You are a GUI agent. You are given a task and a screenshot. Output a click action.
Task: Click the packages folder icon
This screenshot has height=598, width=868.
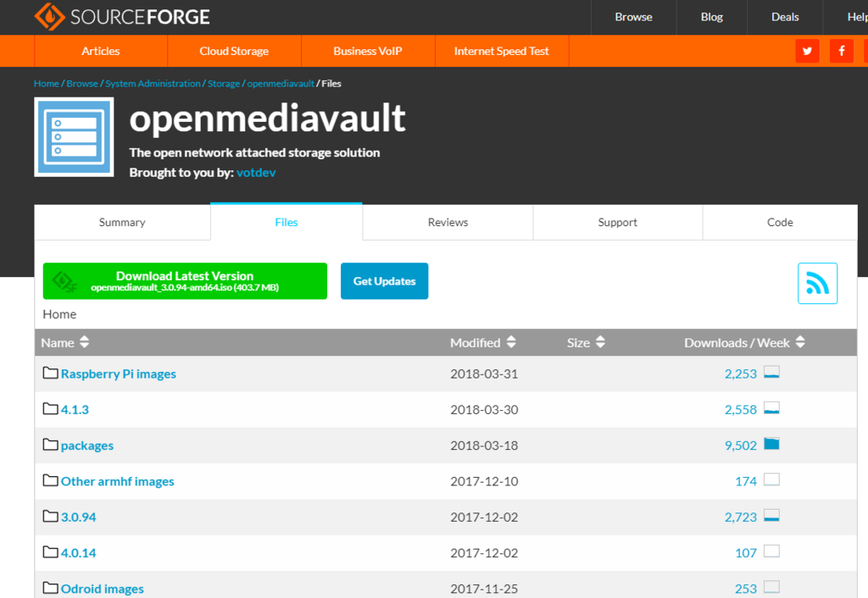click(50, 445)
